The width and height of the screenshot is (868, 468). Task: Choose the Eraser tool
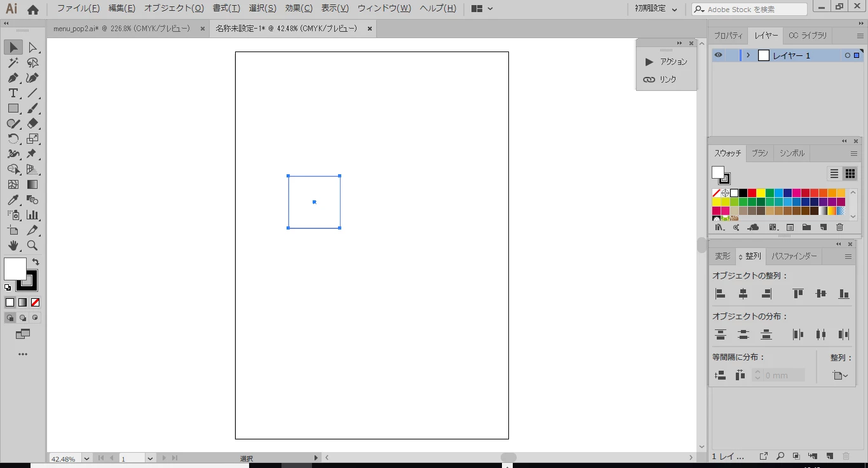pos(33,124)
